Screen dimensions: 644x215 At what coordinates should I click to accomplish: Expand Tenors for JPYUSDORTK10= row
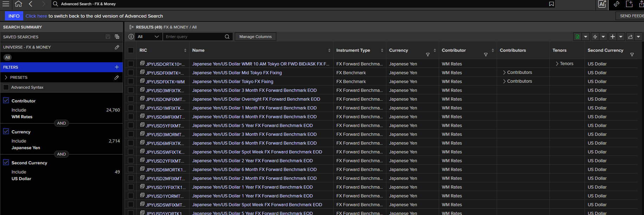pos(564,64)
